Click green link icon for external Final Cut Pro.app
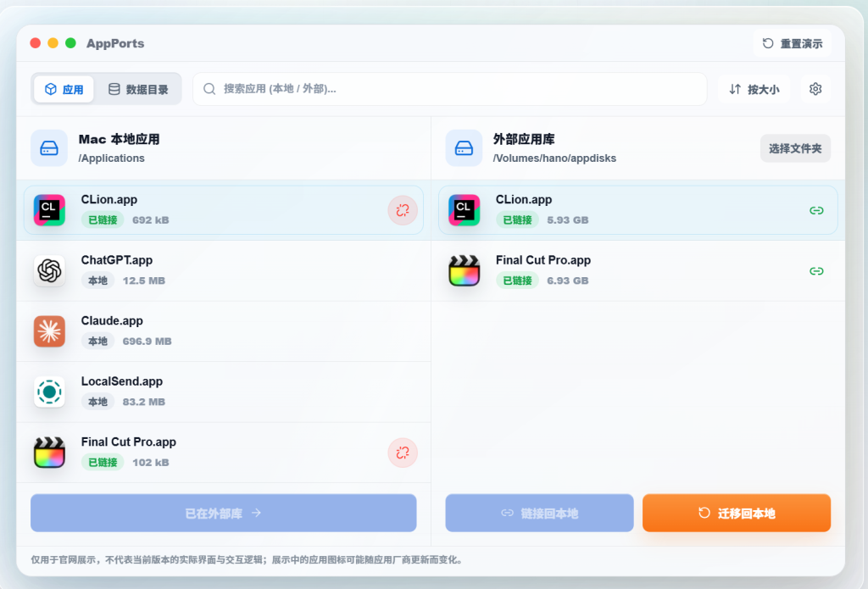Image resolution: width=868 pixels, height=589 pixels. [816, 271]
